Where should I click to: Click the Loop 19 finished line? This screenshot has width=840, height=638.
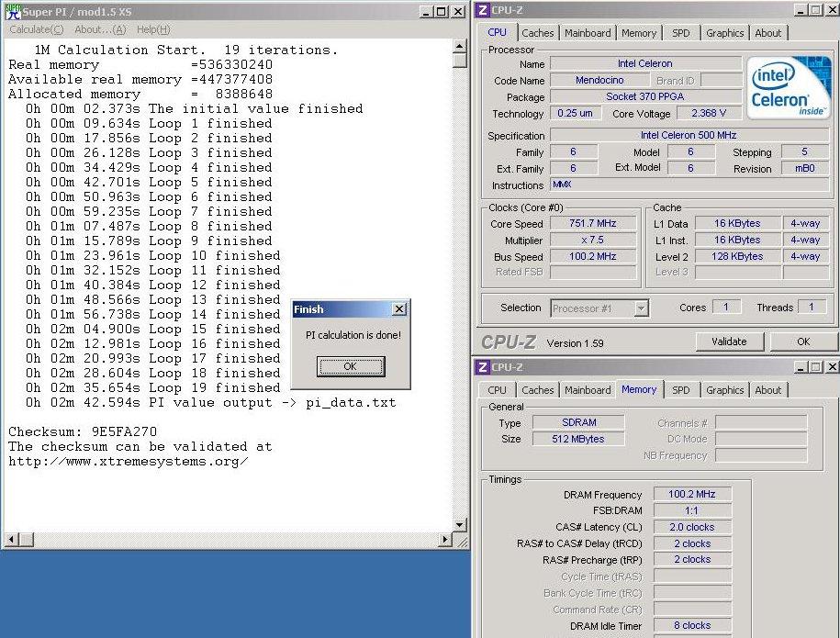click(x=152, y=387)
